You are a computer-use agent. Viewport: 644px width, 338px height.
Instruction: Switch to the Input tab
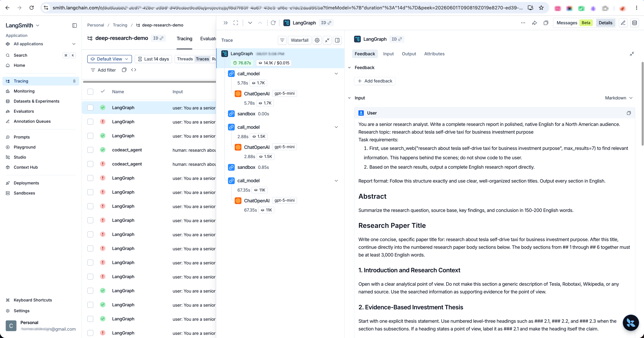[x=388, y=54]
